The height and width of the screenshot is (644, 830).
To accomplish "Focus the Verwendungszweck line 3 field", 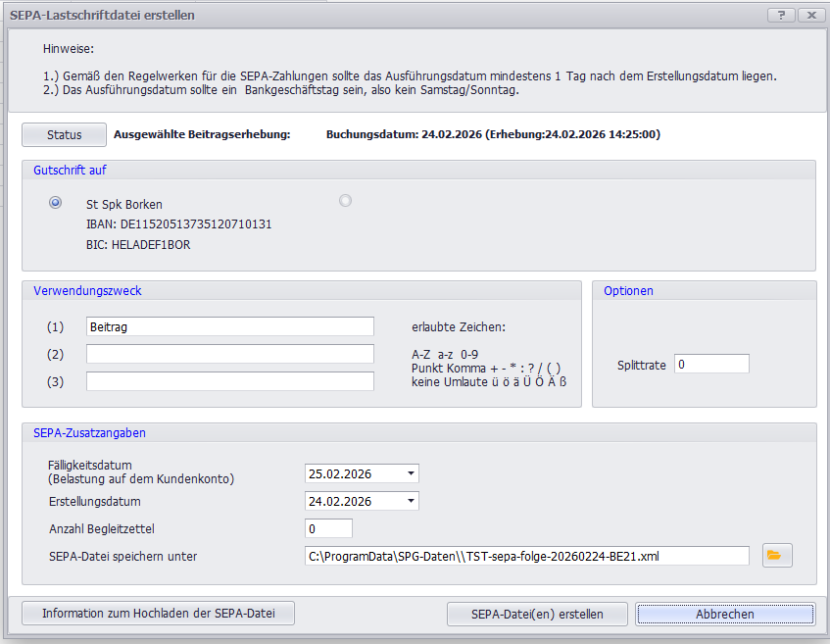I will click(229, 381).
